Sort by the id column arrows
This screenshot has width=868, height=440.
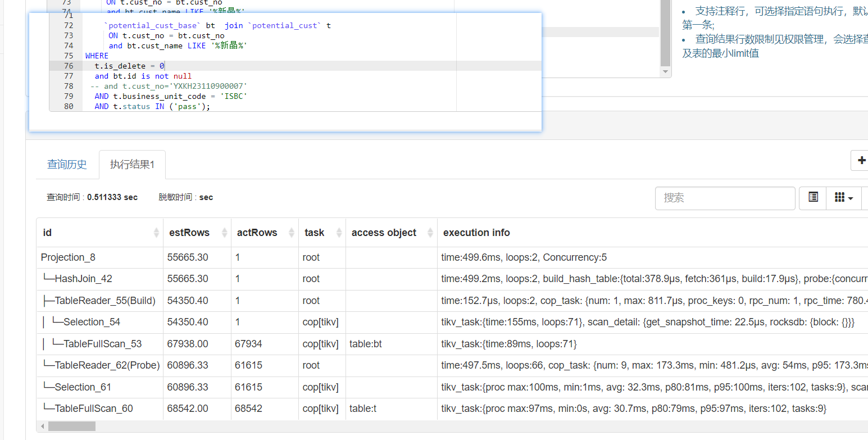click(x=156, y=233)
